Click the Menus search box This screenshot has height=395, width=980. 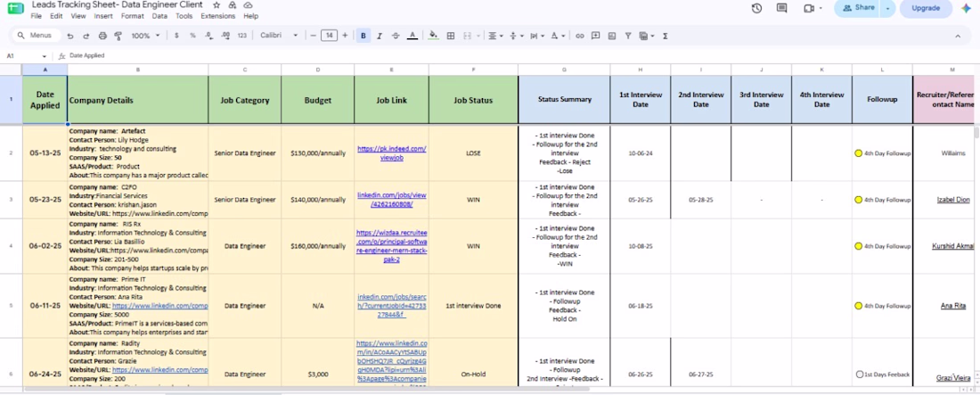tap(37, 36)
